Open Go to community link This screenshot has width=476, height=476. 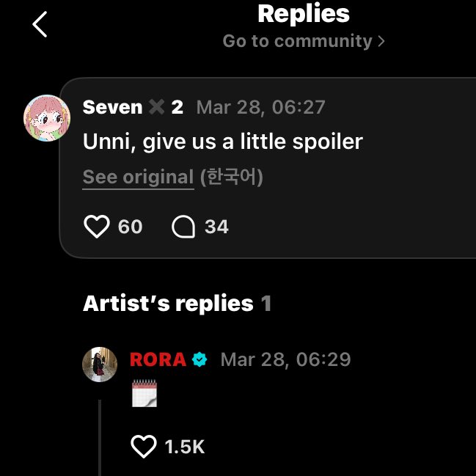coord(298,41)
